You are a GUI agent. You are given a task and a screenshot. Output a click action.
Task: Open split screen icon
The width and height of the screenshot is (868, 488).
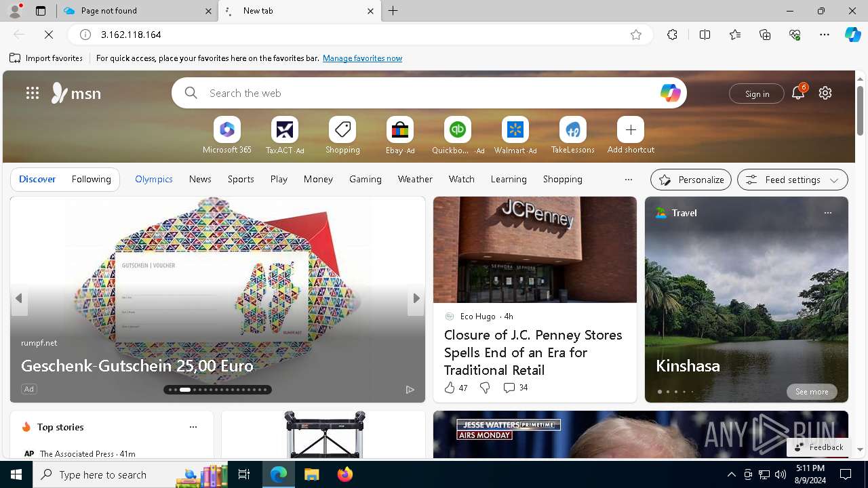coord(705,35)
